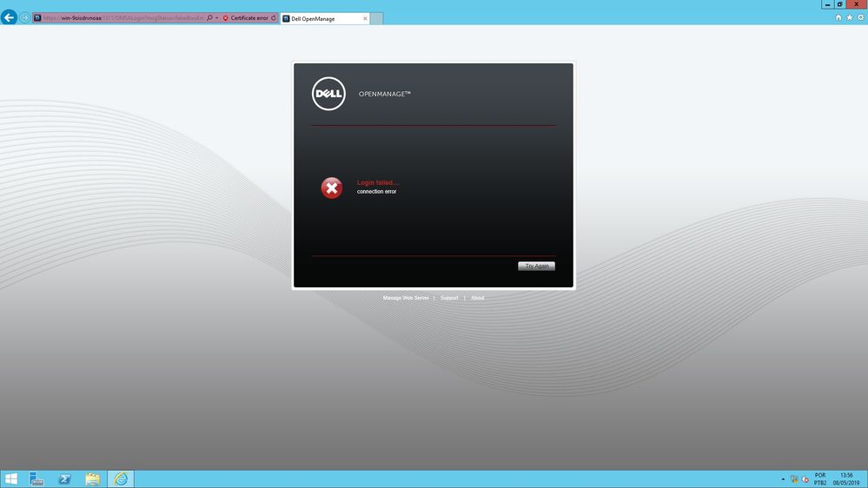
Task: Click the 'connection error' text
Action: [376, 191]
